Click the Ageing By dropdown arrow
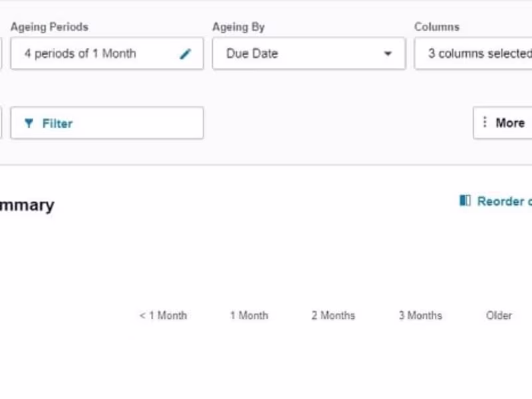The height and width of the screenshot is (399, 532). (388, 54)
